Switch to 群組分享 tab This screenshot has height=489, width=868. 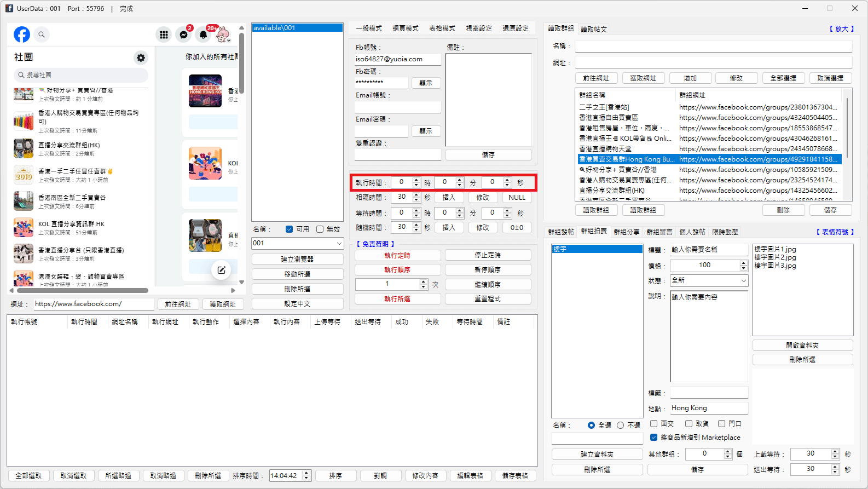627,232
